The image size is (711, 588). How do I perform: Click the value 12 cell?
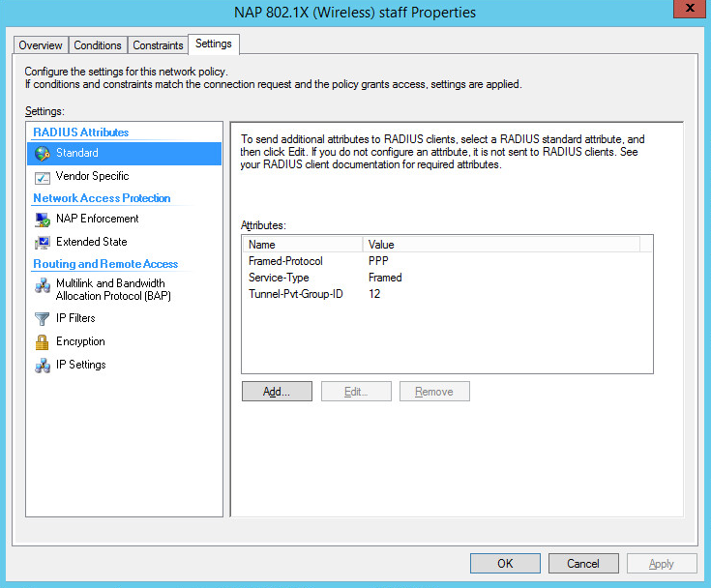tap(374, 294)
